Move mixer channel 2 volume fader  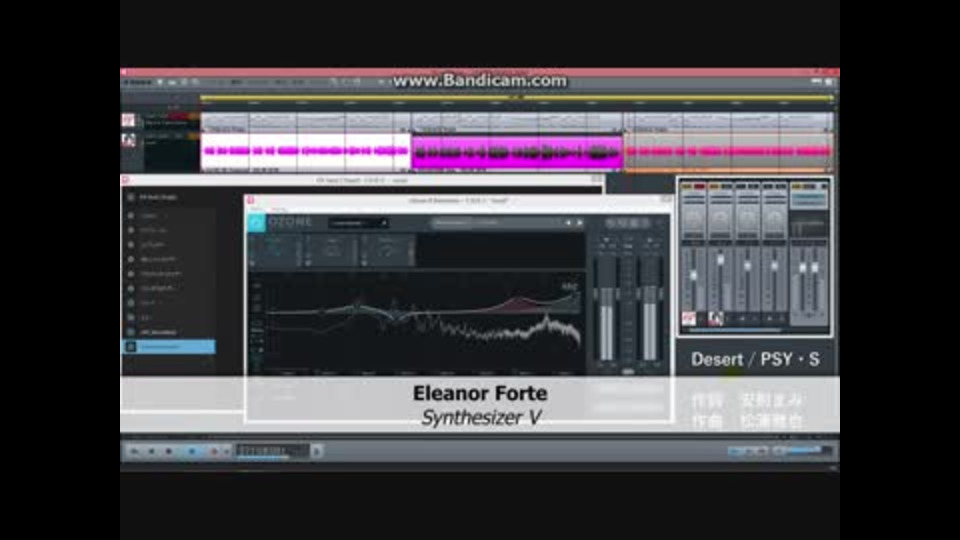[721, 260]
